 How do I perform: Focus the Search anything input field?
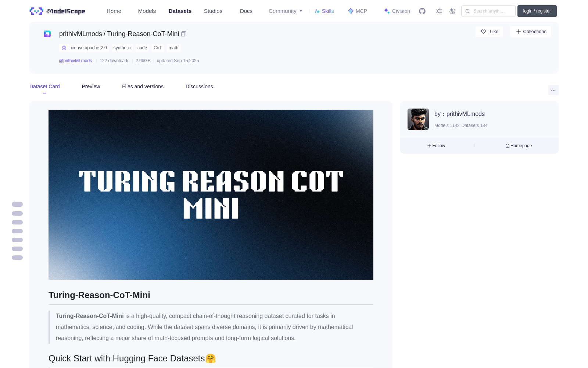488,11
